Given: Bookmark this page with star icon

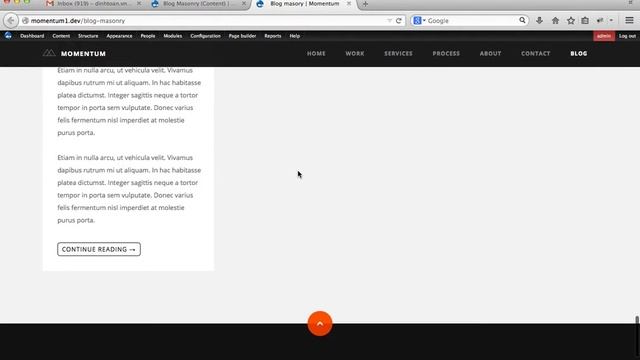Looking at the screenshot, I should coord(571,20).
